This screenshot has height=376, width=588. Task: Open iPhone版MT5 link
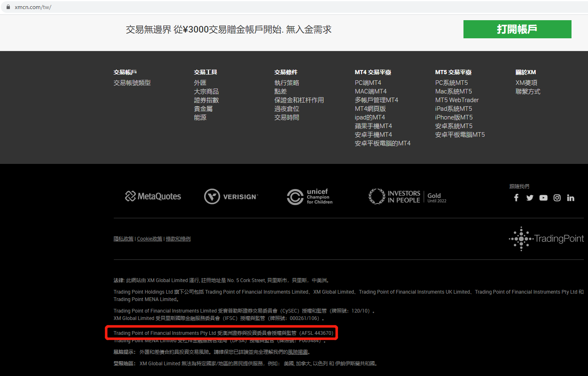[x=454, y=117]
